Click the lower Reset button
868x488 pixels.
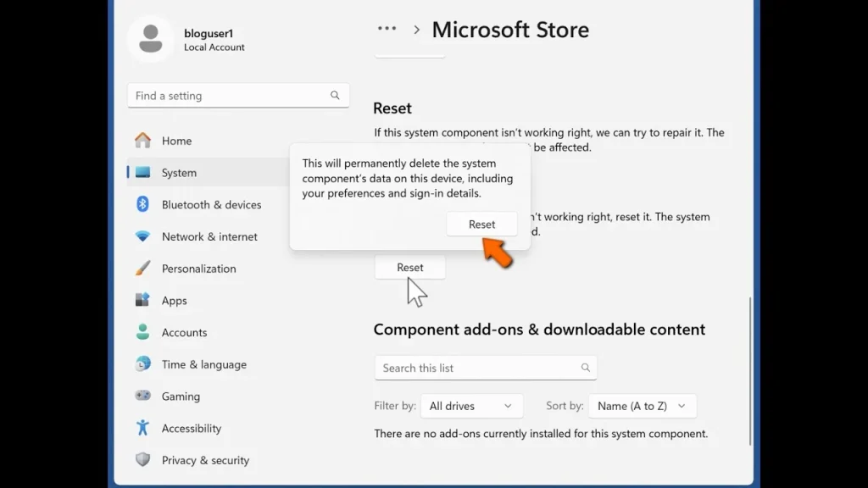pyautogui.click(x=409, y=267)
